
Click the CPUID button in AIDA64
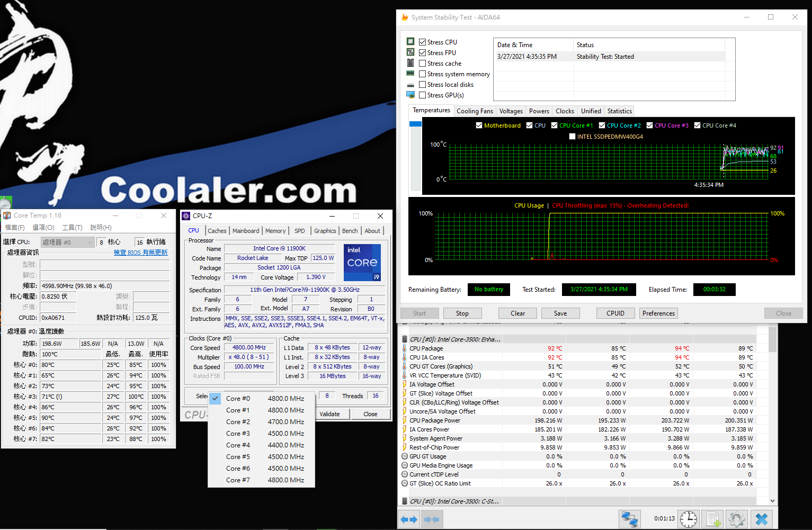point(615,313)
